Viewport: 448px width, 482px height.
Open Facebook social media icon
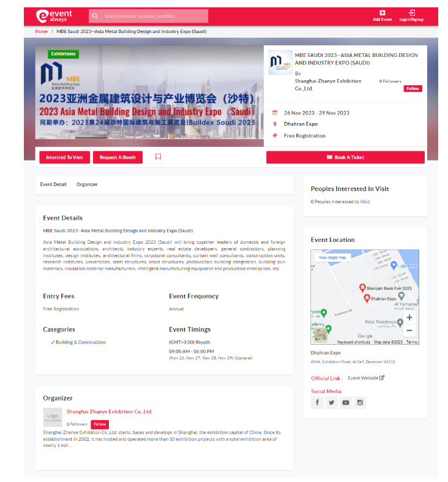318,403
